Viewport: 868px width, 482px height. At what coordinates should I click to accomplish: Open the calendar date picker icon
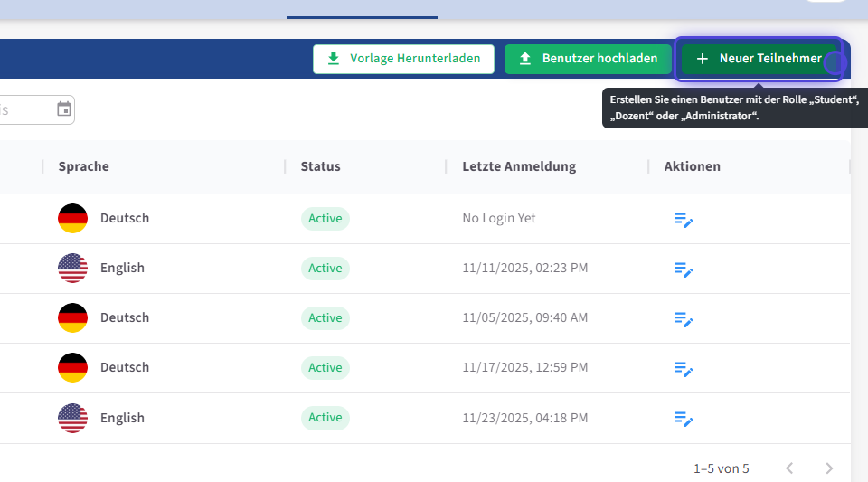click(64, 109)
